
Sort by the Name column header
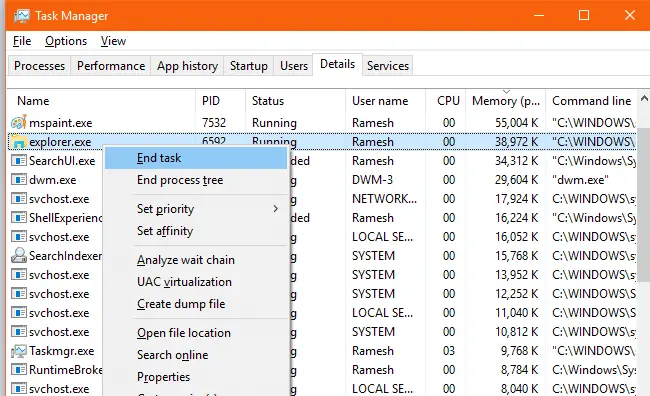102,101
